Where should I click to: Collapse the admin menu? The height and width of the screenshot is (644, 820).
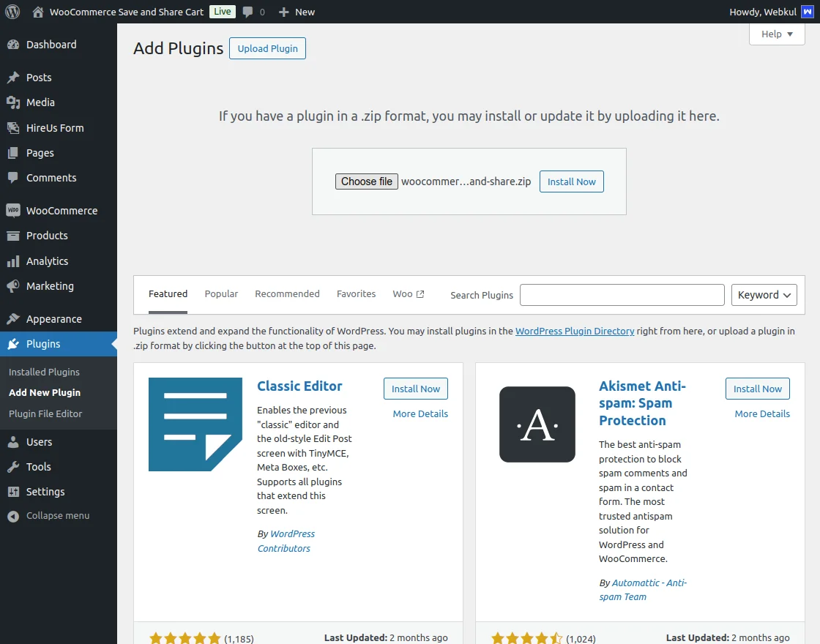tap(14, 515)
